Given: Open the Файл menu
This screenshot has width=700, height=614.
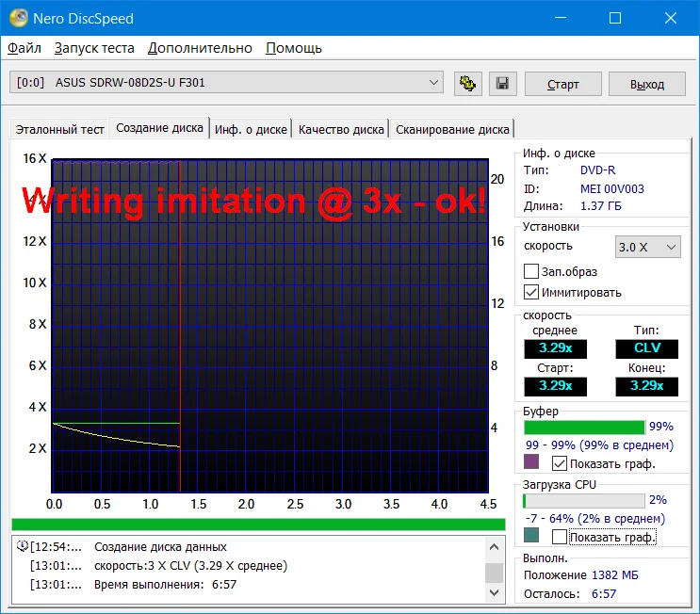Looking at the screenshot, I should tap(24, 48).
